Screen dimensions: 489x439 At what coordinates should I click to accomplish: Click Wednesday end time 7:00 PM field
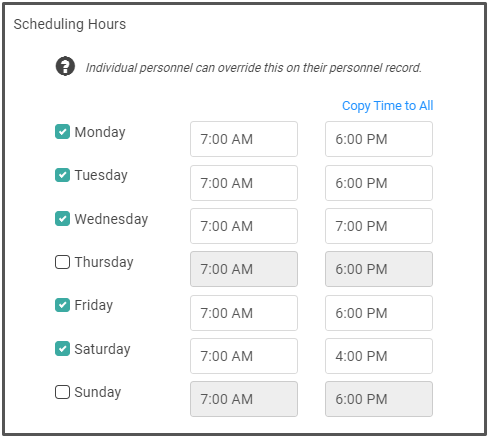(x=379, y=226)
